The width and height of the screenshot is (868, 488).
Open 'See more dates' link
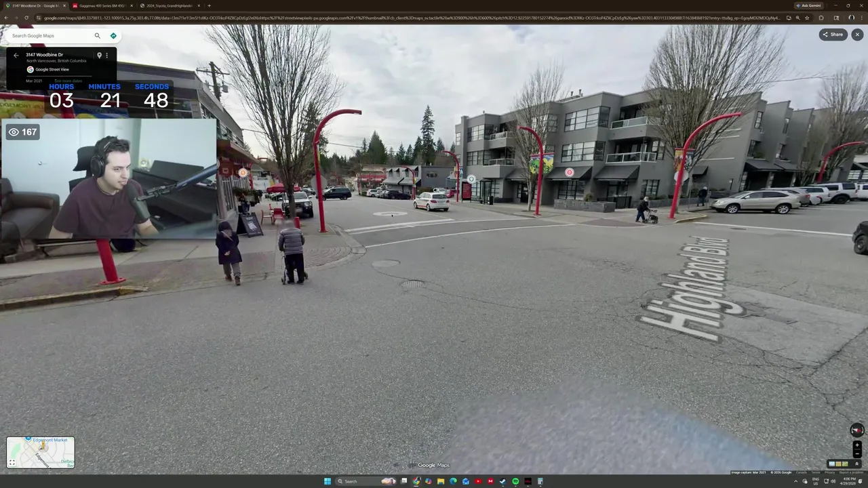coord(68,81)
